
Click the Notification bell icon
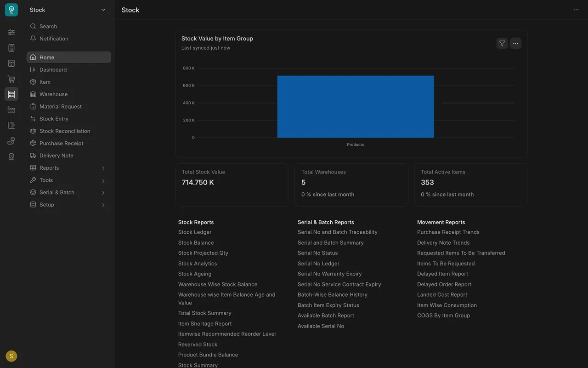coord(33,39)
